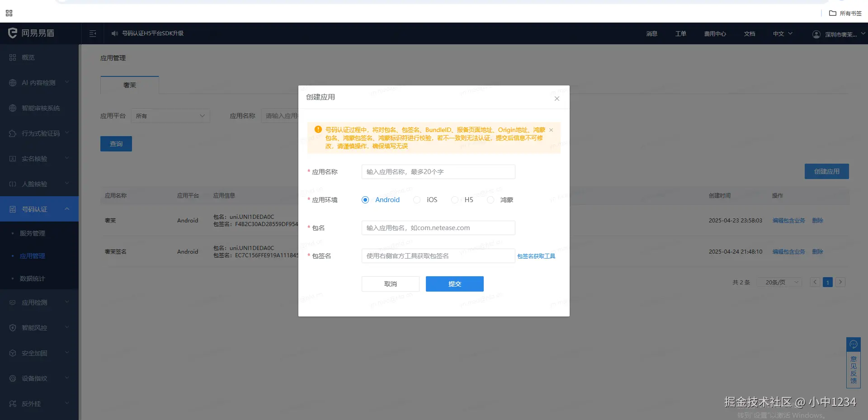Click the 应用名称 filter search input
868x420 pixels.
[280, 116]
